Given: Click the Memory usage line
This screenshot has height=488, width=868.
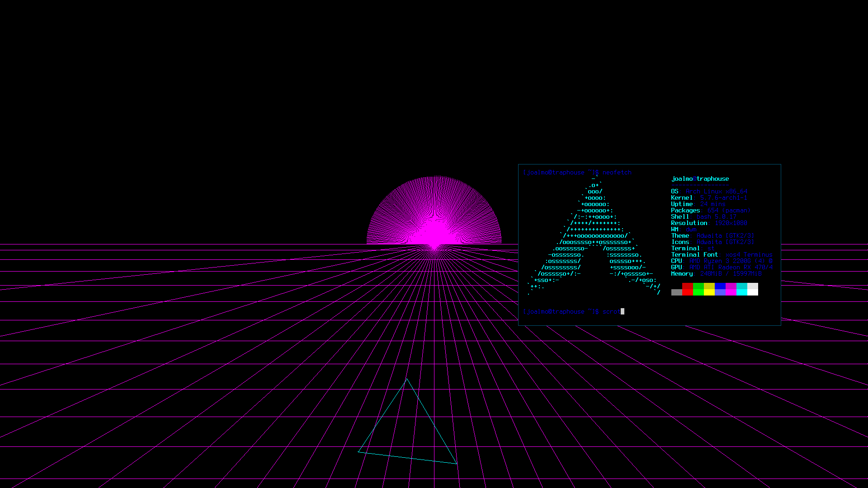Looking at the screenshot, I should tap(716, 274).
